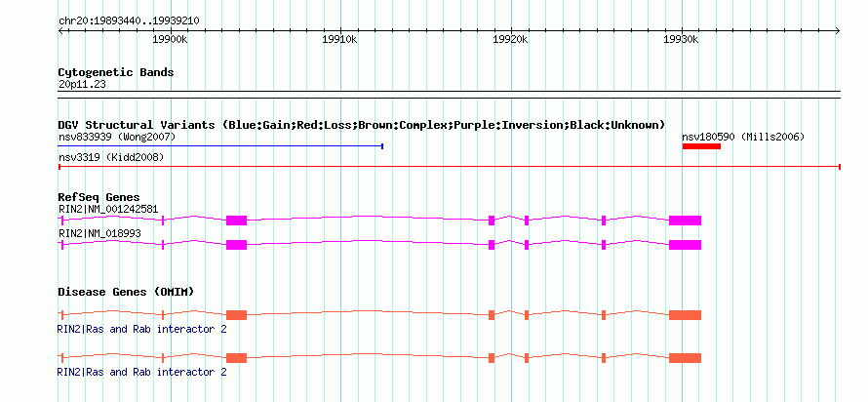This screenshot has width=868, height=402.
Task: Click the NM_018993 last large magenta exon
Action: click(685, 245)
